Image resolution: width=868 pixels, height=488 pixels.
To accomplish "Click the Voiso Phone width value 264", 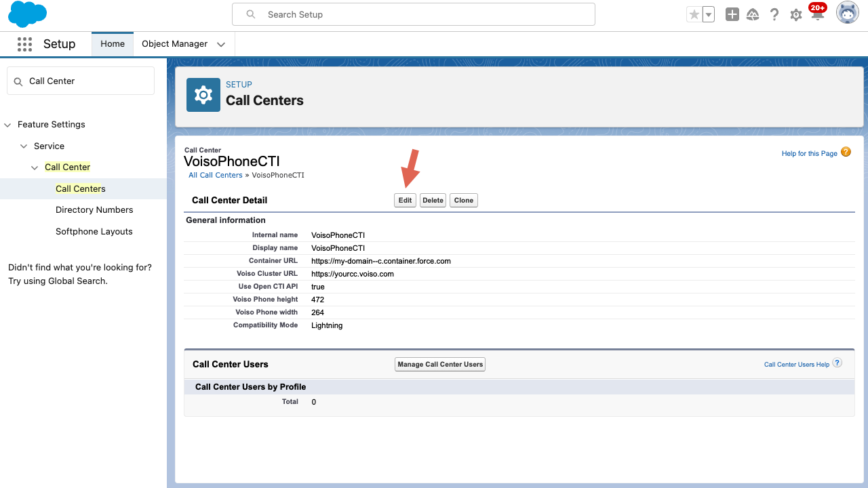I will tap(317, 312).
